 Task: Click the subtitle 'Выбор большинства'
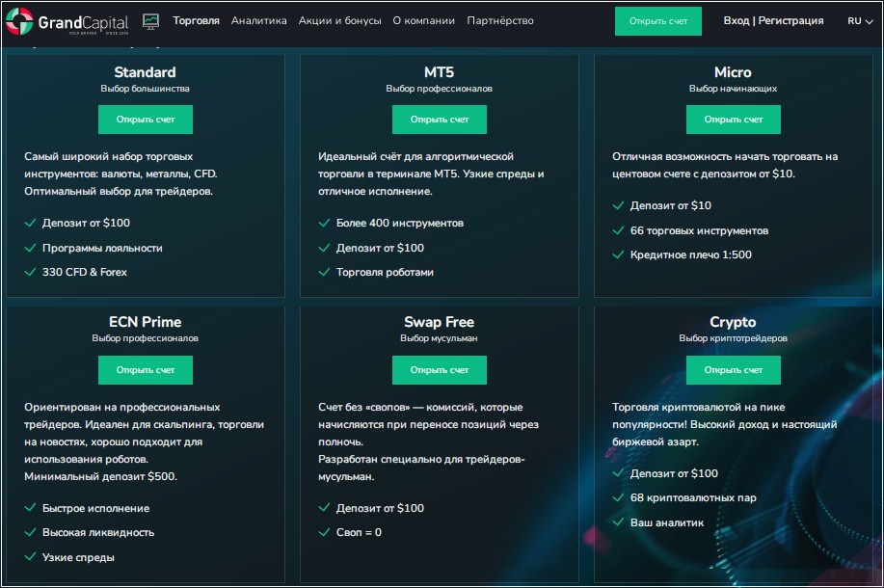(145, 89)
